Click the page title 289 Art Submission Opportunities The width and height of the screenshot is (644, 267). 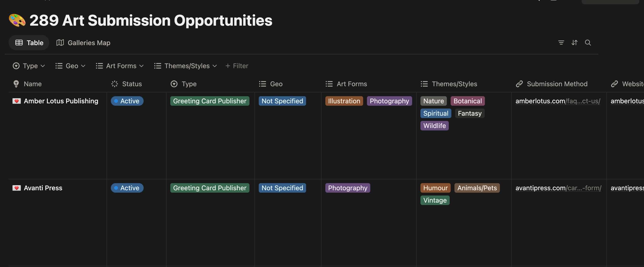(x=151, y=20)
